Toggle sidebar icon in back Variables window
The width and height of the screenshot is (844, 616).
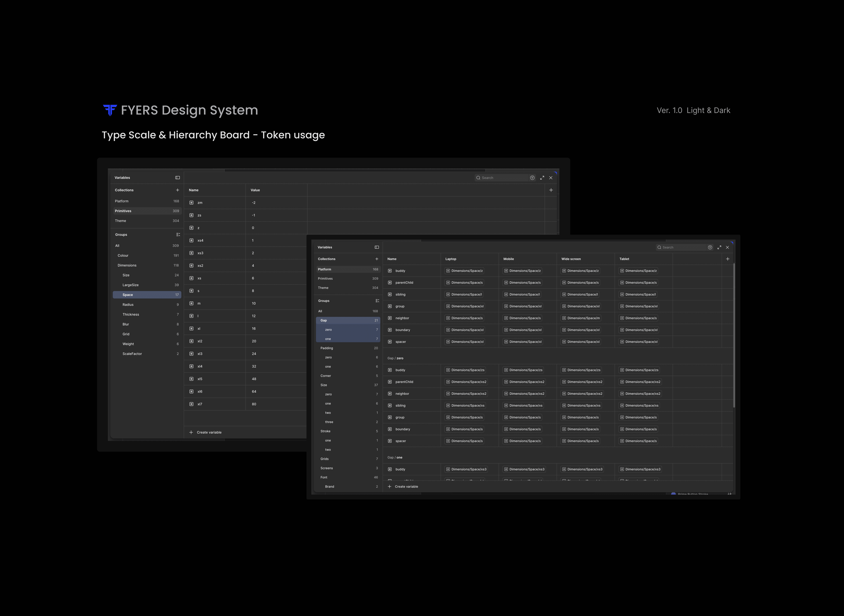coord(178,177)
